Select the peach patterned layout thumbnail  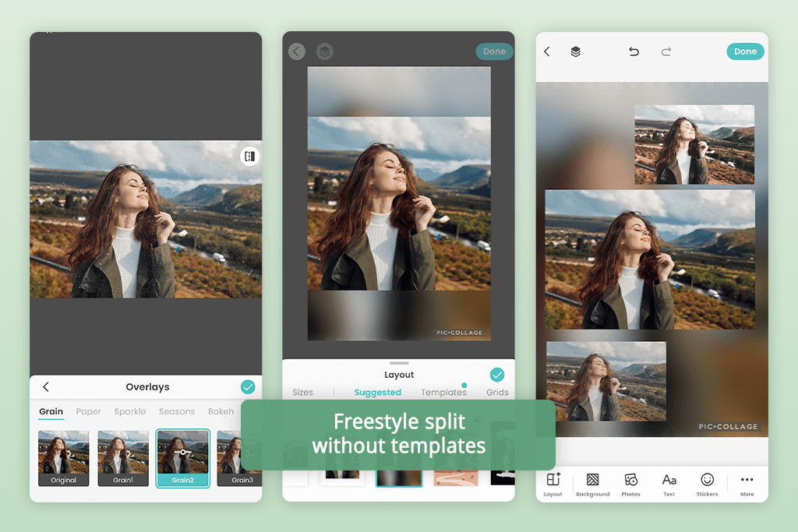point(456,478)
